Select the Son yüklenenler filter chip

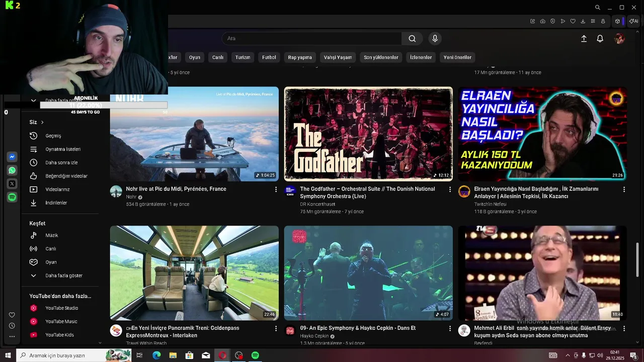tap(381, 57)
